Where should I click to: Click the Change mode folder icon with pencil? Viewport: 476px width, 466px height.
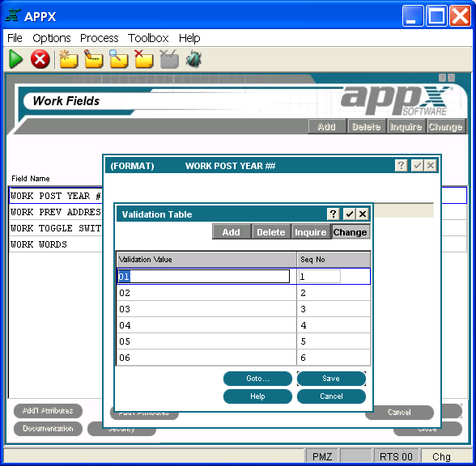tap(94, 59)
